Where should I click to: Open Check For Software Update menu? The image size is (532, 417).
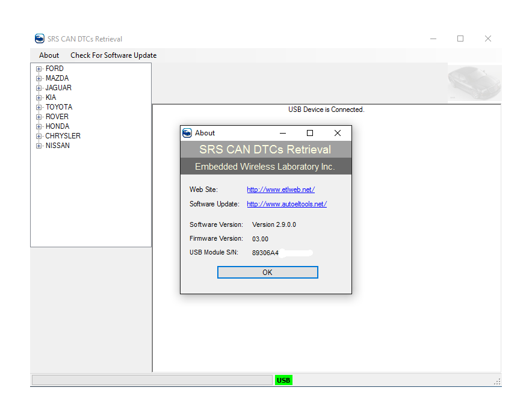pos(113,55)
